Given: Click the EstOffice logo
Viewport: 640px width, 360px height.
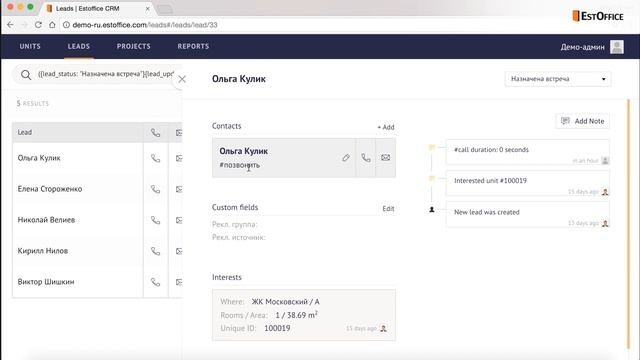Looking at the screenshot, I should click(x=598, y=16).
